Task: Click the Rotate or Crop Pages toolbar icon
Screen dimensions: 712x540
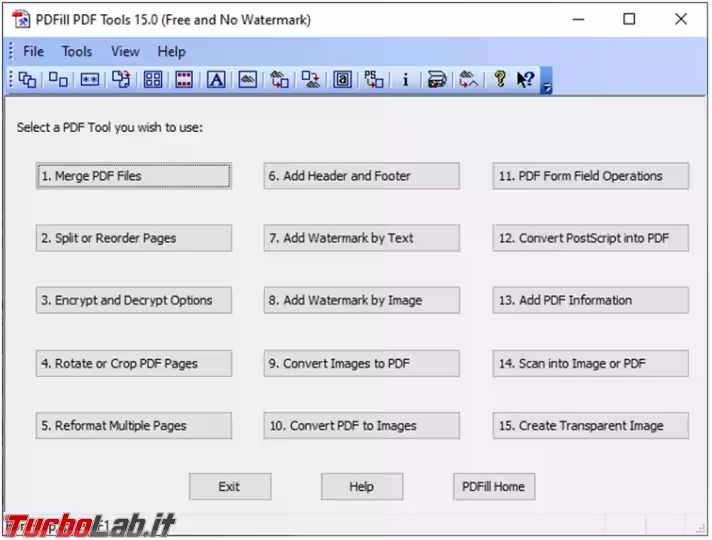Action: pyautogui.click(x=121, y=80)
